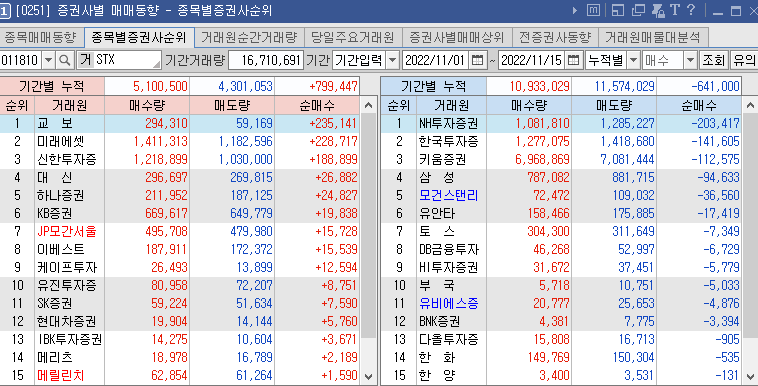The width and height of the screenshot is (758, 386).
Task: Select the 다올투자증 broker row
Action: click(561, 339)
